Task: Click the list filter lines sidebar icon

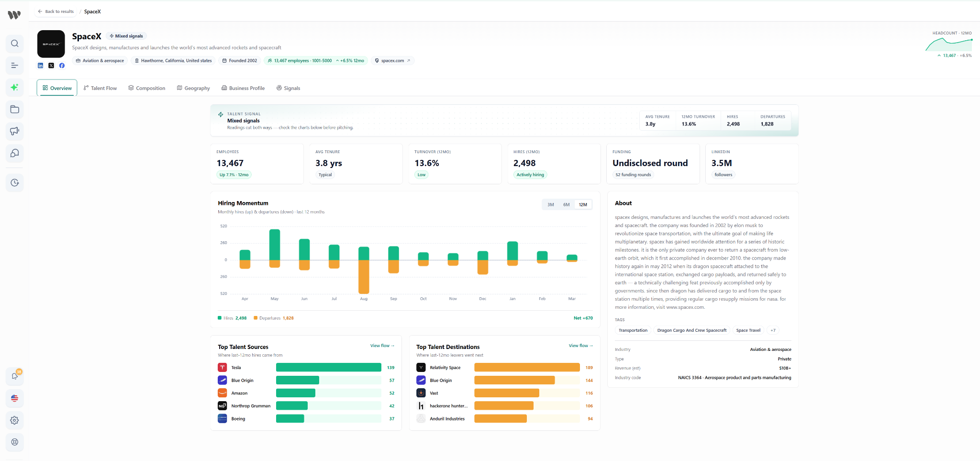Action: coord(15,66)
